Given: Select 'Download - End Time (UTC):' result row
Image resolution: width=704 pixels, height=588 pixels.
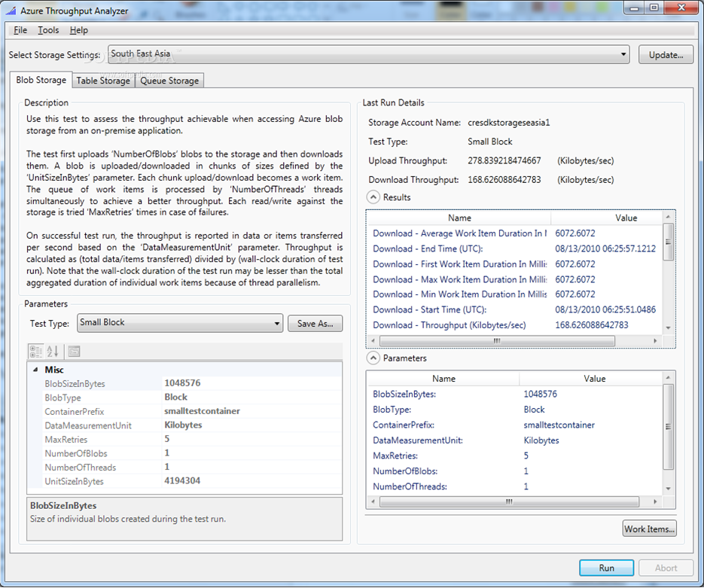Looking at the screenshot, I should 515,248.
